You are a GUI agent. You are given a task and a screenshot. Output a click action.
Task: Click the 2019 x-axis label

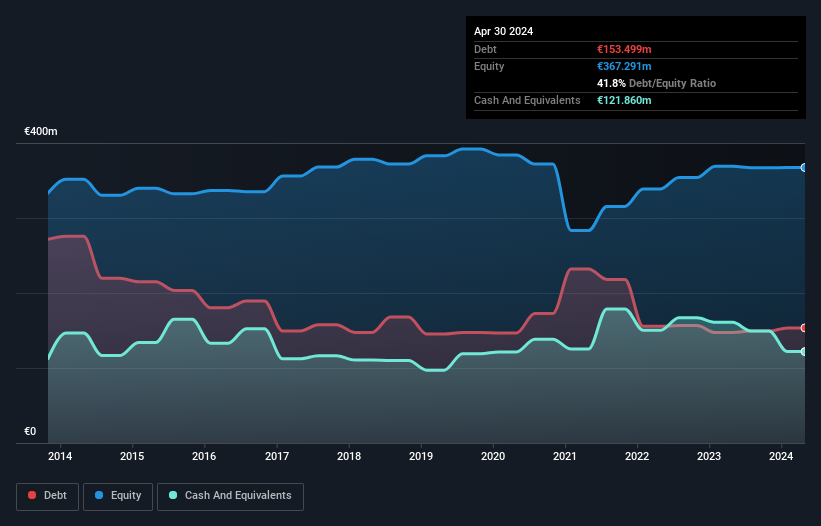421,456
